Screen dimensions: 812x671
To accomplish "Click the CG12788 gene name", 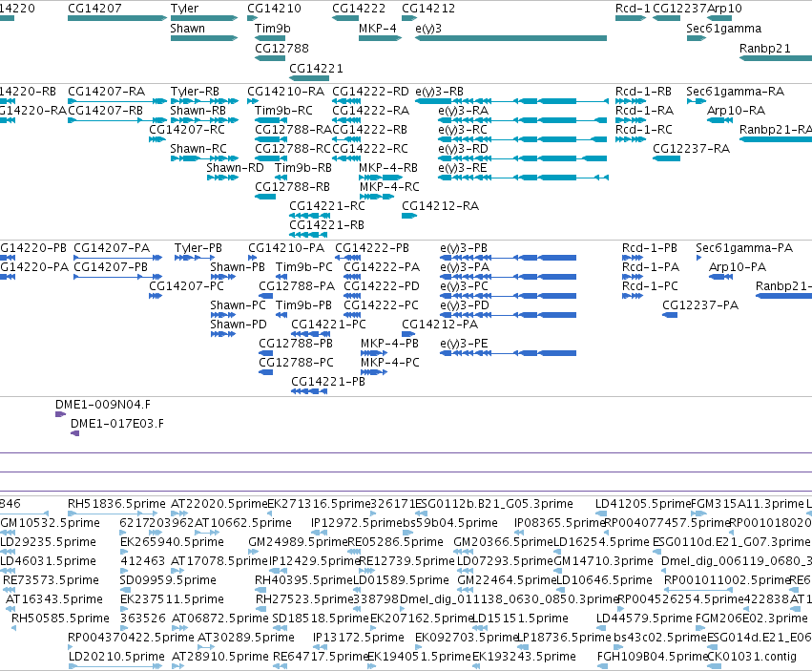I will 281,48.
